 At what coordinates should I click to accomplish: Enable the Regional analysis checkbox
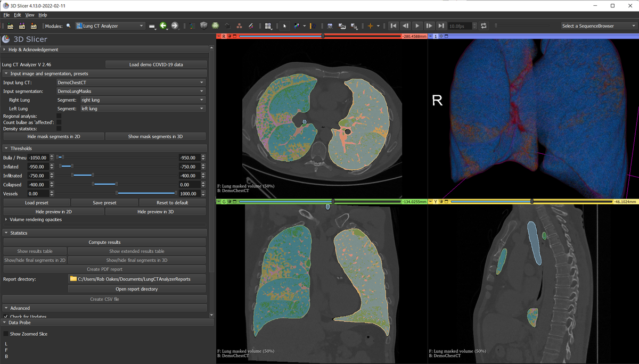pyautogui.click(x=58, y=116)
